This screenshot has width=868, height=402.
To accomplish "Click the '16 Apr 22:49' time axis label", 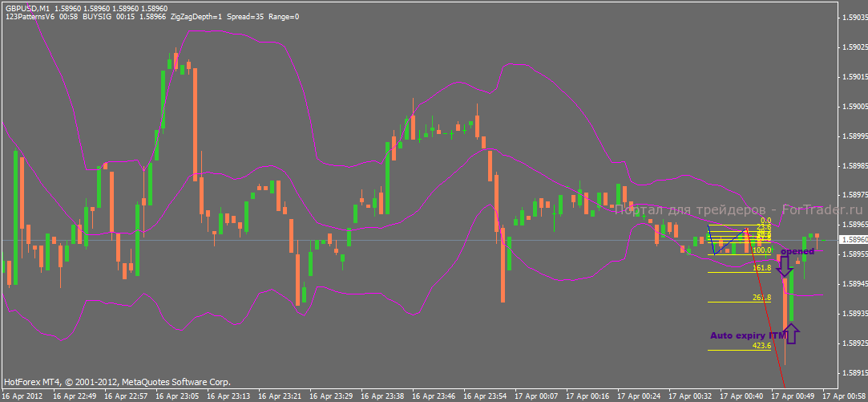I will (75, 397).
